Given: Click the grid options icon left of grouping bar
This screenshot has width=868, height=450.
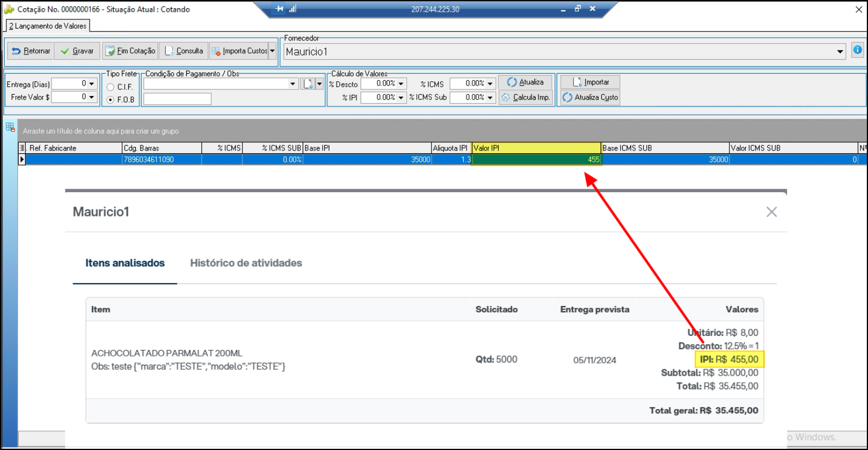Looking at the screenshot, I should [10, 127].
